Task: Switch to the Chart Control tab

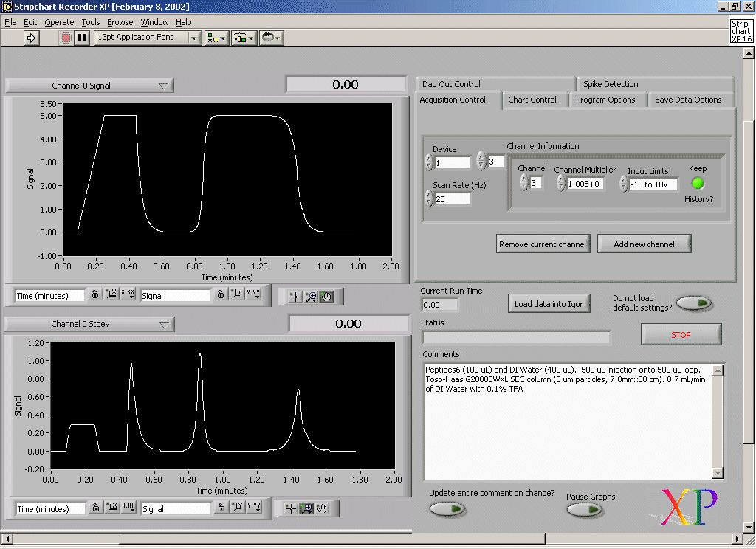Action: coord(532,100)
